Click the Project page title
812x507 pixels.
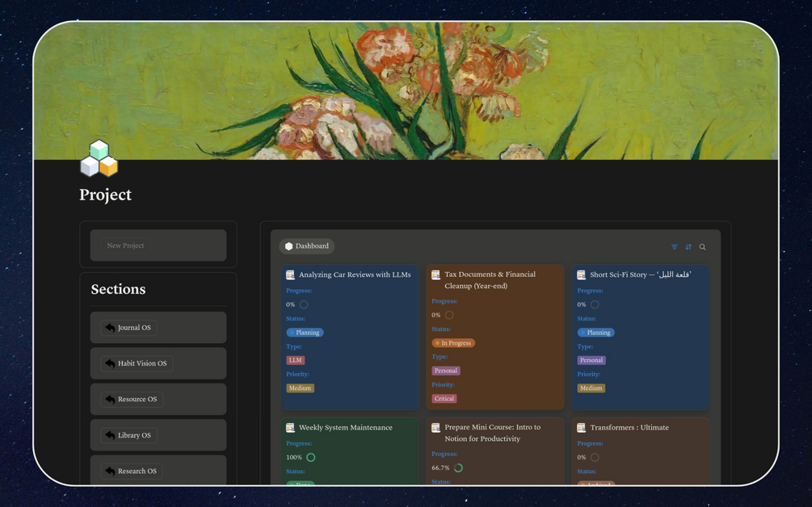(x=105, y=195)
